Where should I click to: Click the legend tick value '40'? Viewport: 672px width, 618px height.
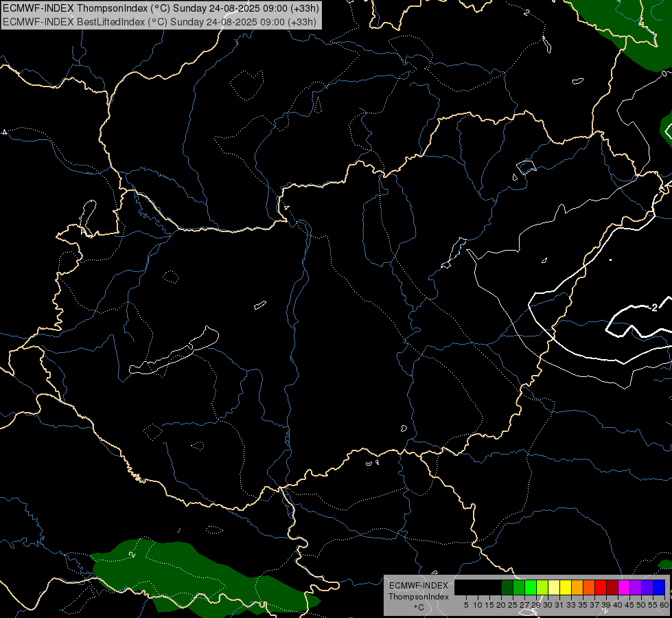(x=618, y=605)
